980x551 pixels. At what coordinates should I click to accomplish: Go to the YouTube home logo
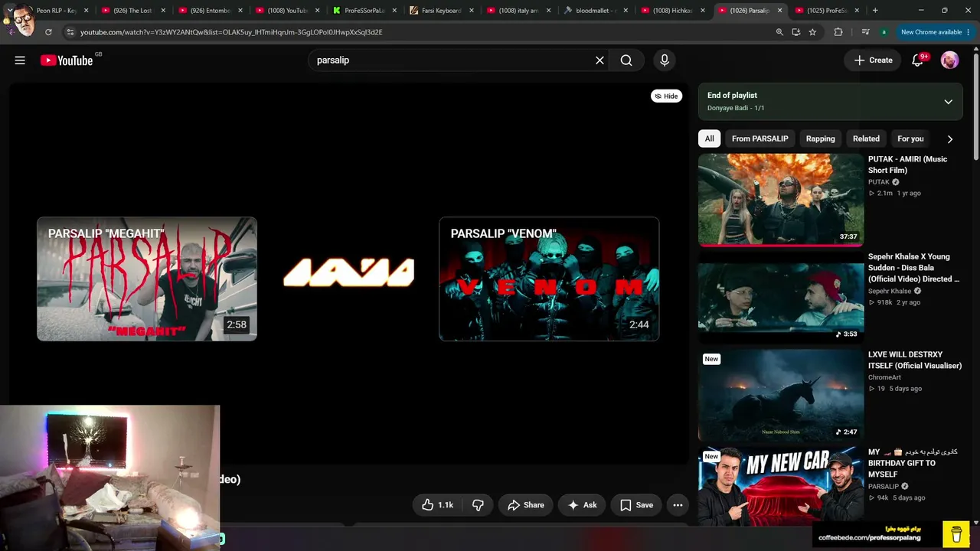pos(67,60)
